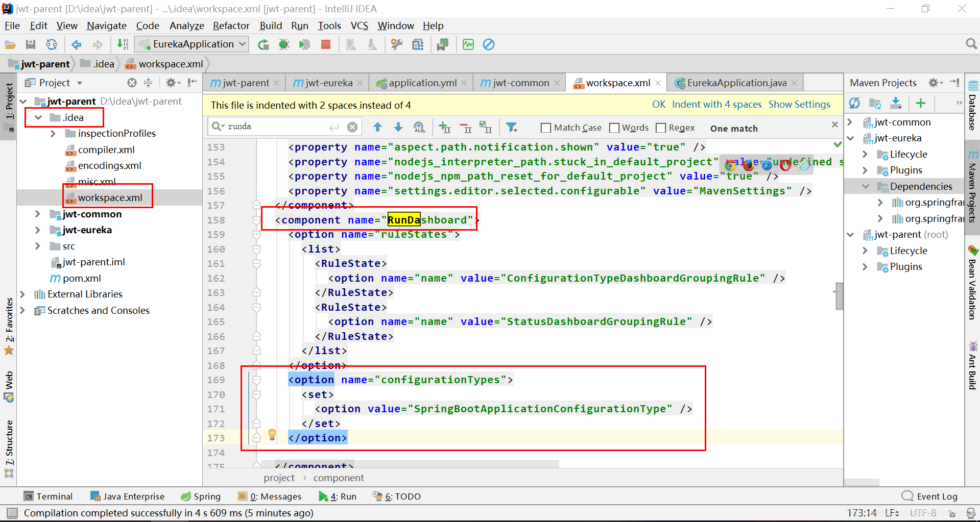Click the Back navigation arrow
The image size is (980, 522).
pyautogui.click(x=77, y=44)
